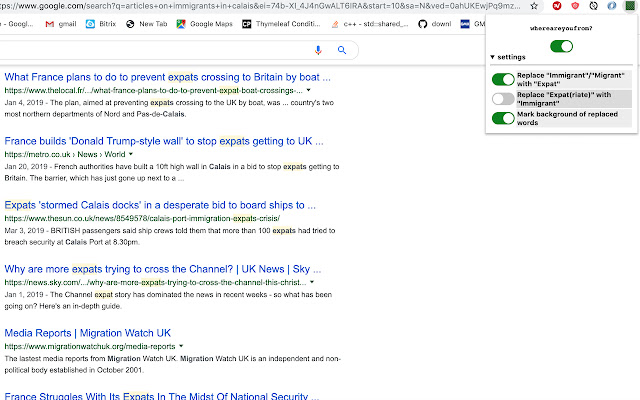
Task: Enable Replace Expat(riate) with Immigrant toggle
Action: tap(503, 99)
